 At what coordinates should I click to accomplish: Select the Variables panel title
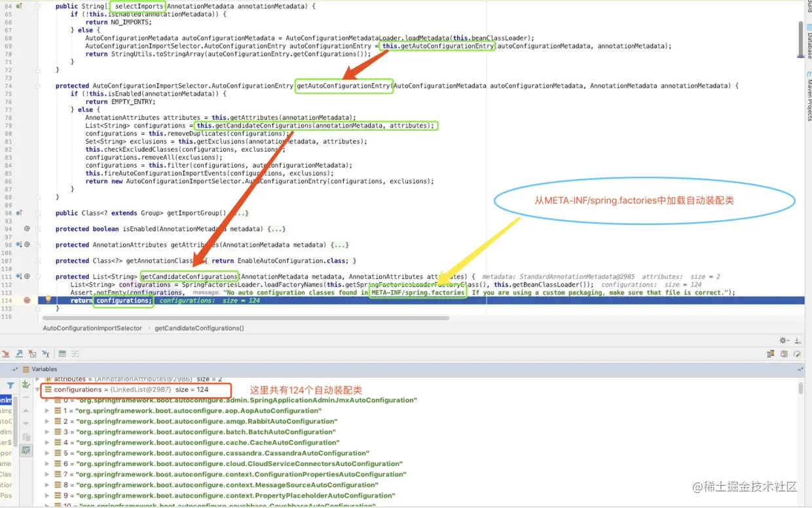click(45, 369)
